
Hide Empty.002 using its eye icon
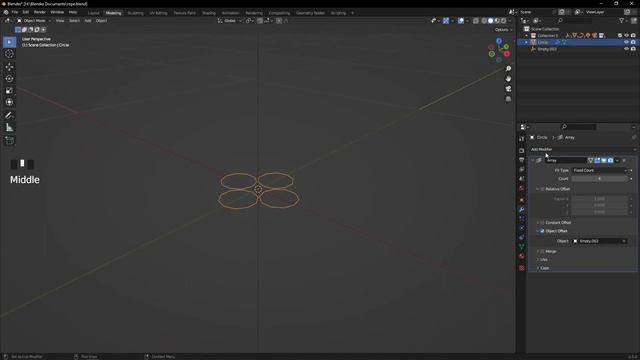coord(627,49)
